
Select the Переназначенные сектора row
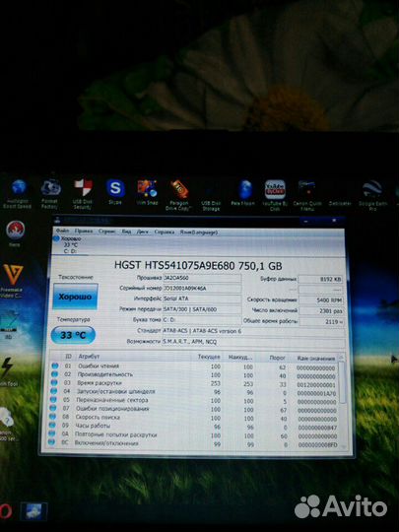pyautogui.click(x=194, y=401)
